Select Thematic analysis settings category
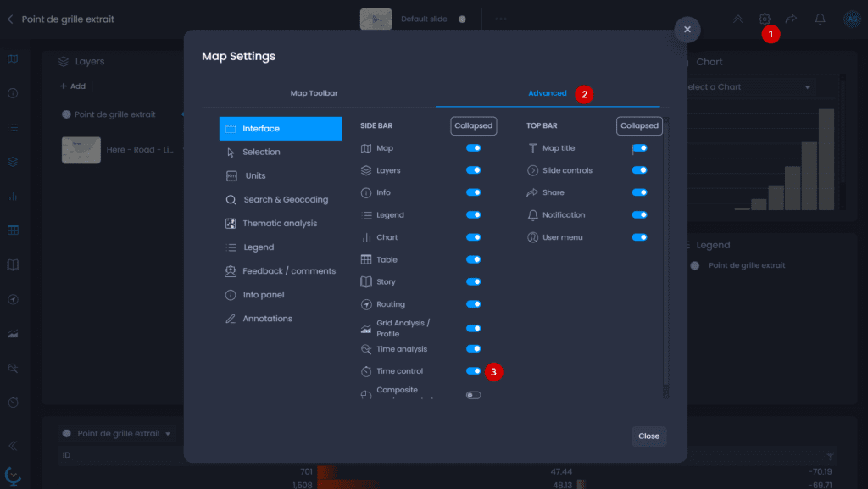This screenshot has height=489, width=868. pyautogui.click(x=281, y=224)
